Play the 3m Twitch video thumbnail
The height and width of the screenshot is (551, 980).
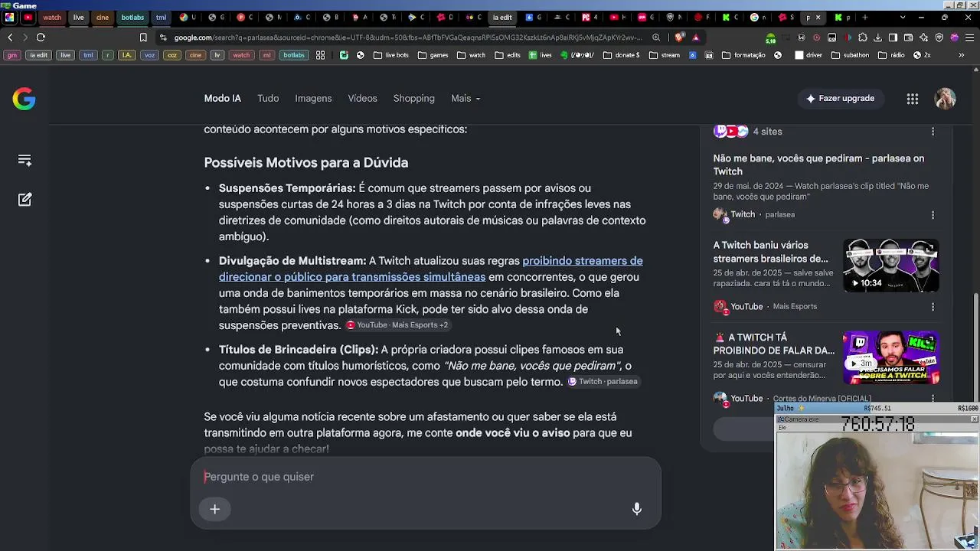coord(890,357)
